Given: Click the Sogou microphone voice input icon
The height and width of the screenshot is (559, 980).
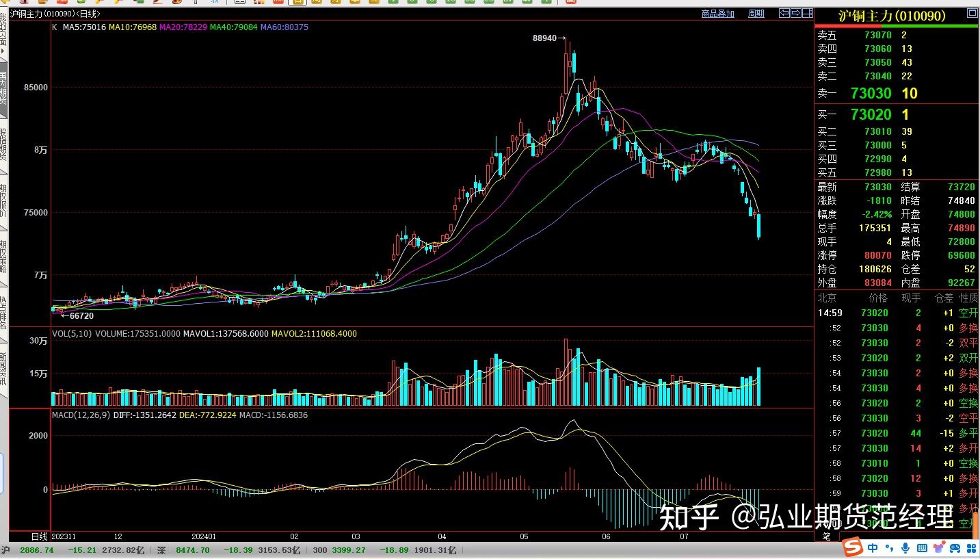Looking at the screenshot, I should [x=905, y=548].
